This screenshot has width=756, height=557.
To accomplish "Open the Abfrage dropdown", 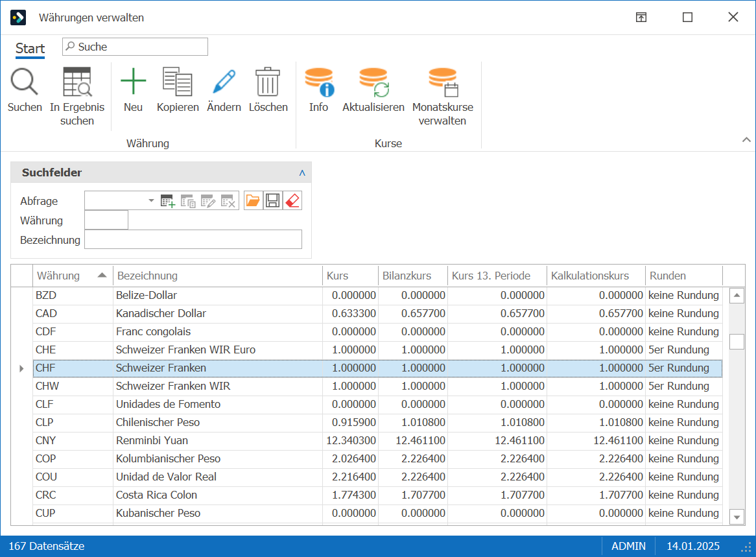I will pyautogui.click(x=151, y=200).
